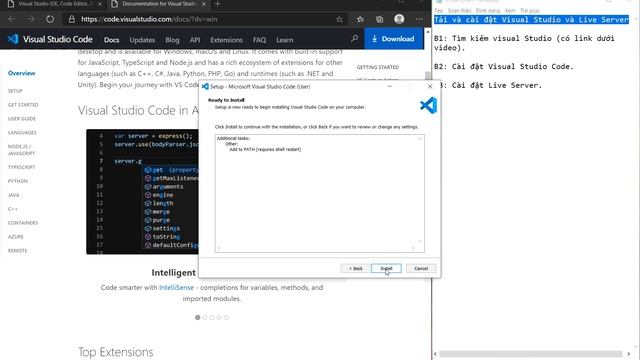Open the browser profile avatar
Screen dimensions: 640x360
pos(399,19)
